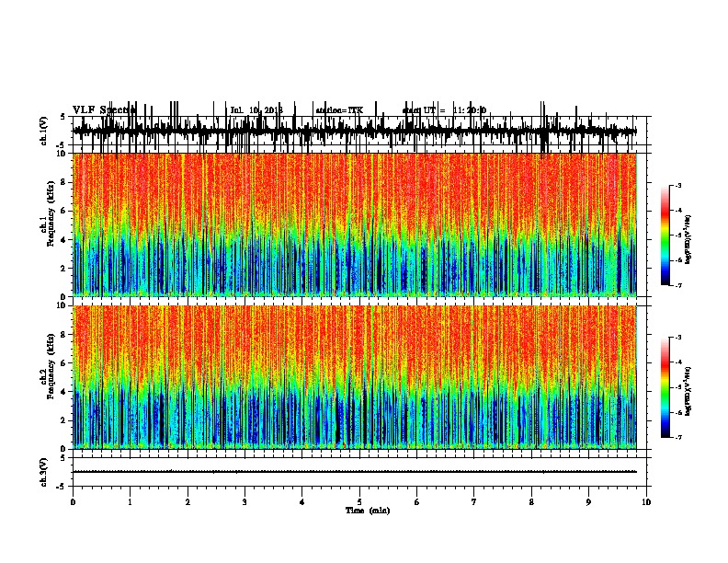Click the "4" kHz tick on ch.2 frequency axis
This screenshot has height=563, width=728.
63,392
